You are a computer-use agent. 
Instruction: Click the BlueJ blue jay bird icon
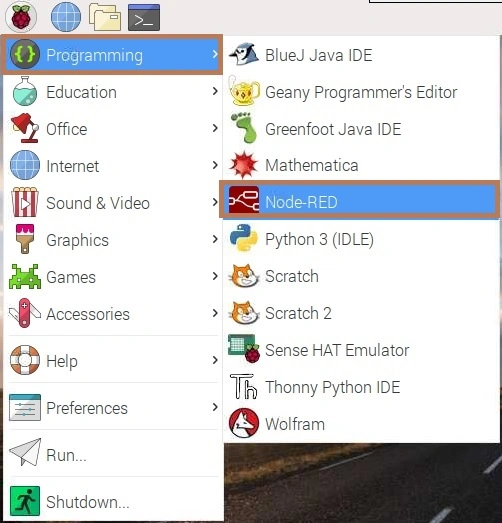(244, 54)
